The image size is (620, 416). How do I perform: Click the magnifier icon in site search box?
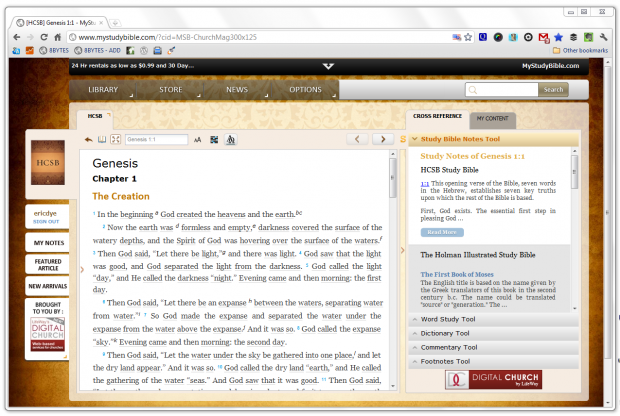(x=473, y=90)
